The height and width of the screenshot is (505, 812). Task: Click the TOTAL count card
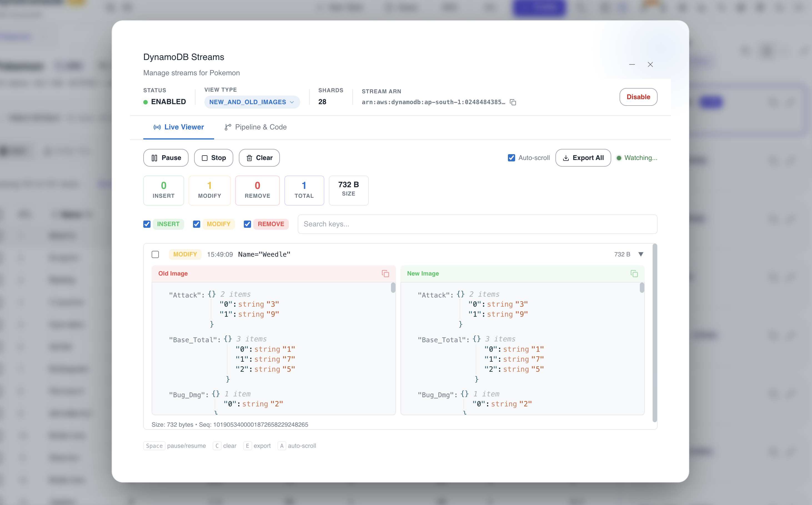tap(304, 190)
